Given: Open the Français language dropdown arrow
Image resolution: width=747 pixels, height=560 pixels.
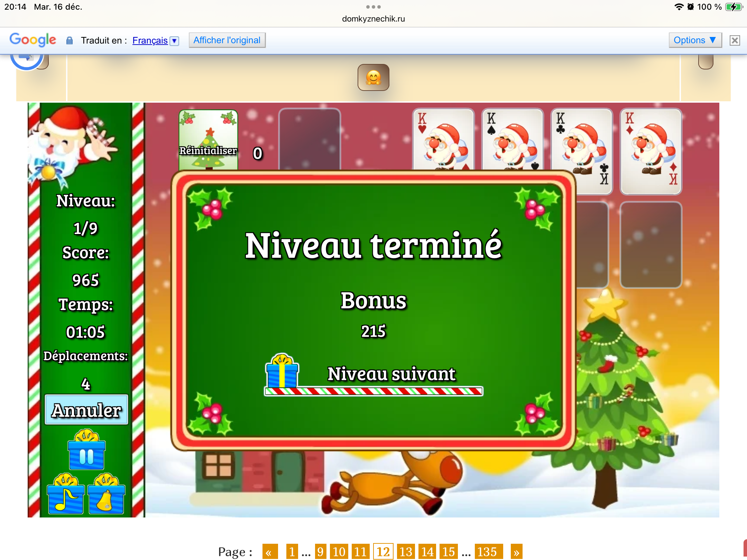Looking at the screenshot, I should click(x=175, y=41).
